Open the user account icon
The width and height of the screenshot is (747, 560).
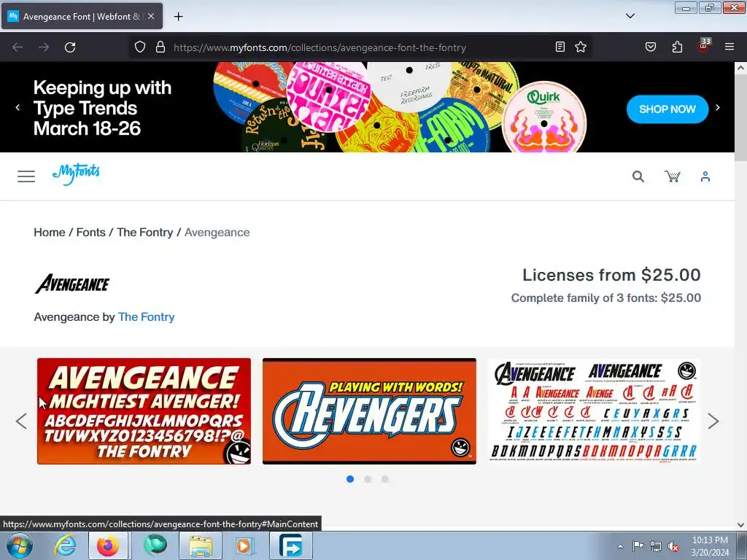pyautogui.click(x=705, y=176)
